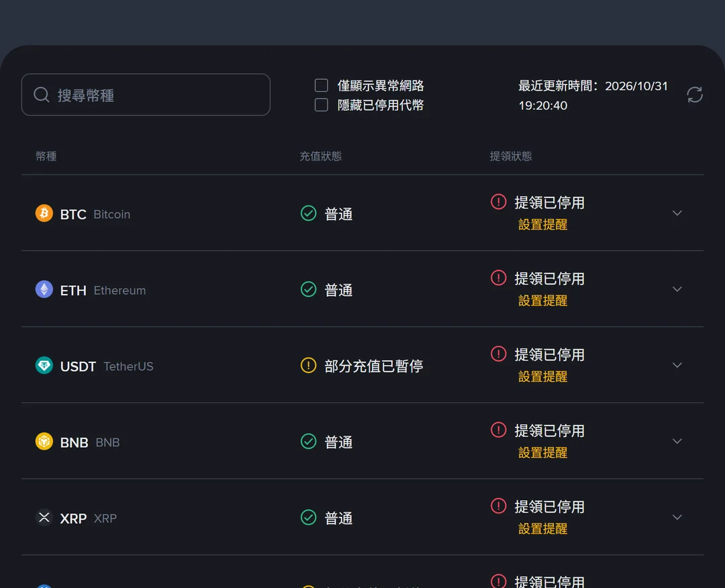Click red alert icon in XRP row
Image resolution: width=725 pixels, height=588 pixels.
(x=498, y=505)
